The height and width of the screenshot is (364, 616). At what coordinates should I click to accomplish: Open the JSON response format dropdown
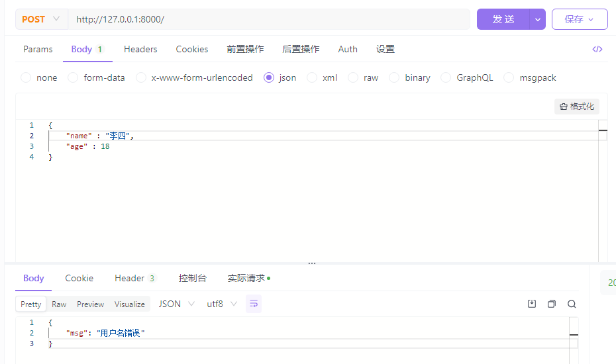pos(176,304)
